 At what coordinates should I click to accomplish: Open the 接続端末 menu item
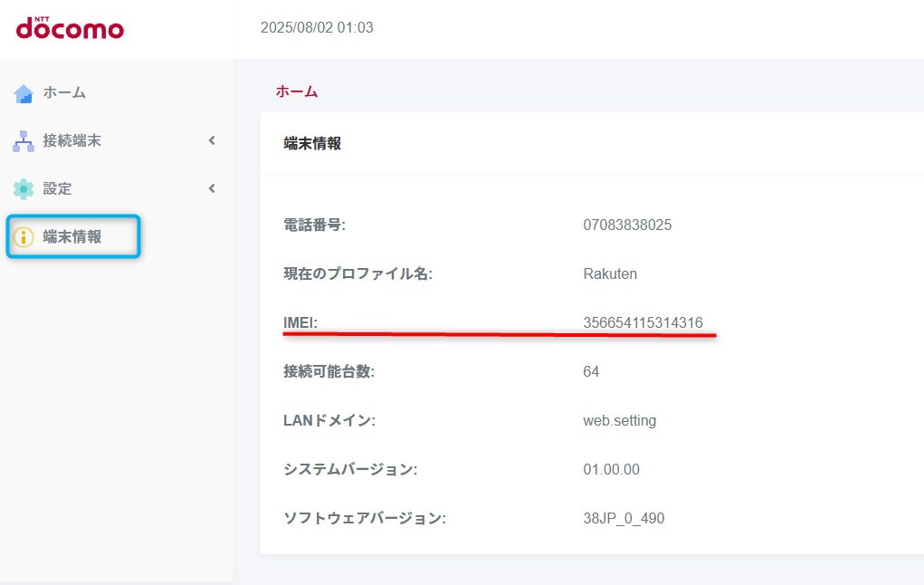point(71,140)
